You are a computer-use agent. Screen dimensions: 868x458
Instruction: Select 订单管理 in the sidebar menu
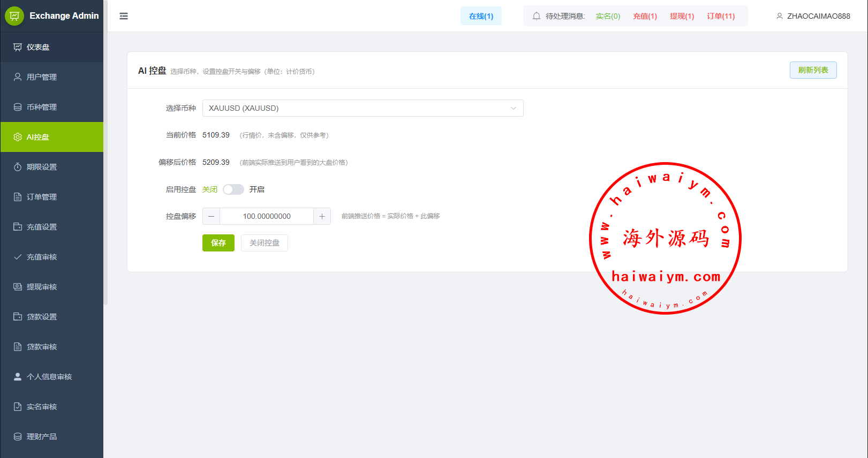(x=42, y=197)
